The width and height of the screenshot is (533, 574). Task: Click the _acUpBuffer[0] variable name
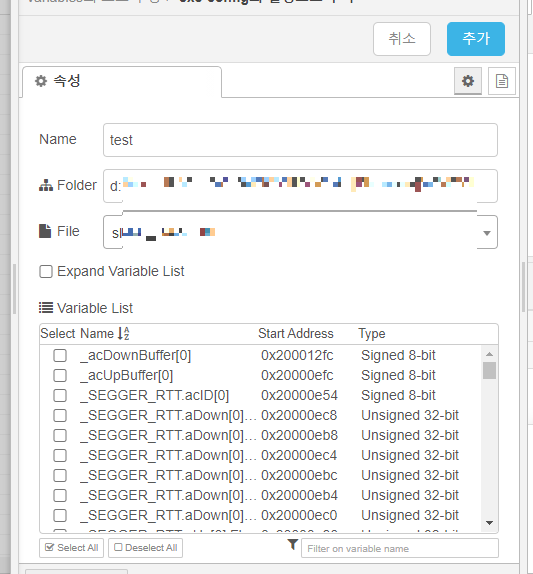coord(126,376)
